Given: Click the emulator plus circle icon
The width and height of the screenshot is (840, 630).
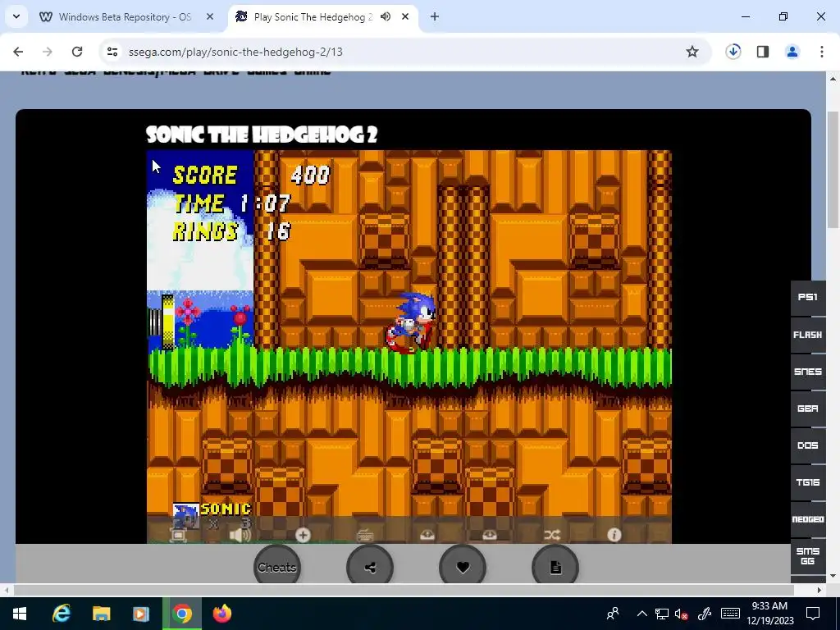Looking at the screenshot, I should coord(303,535).
